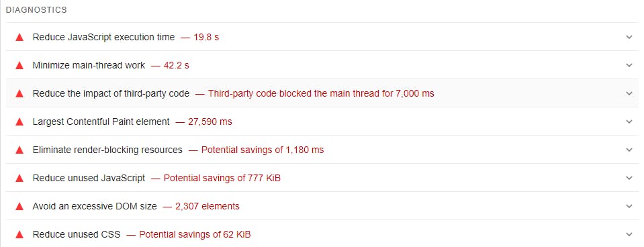
Task: Click red triangle beside Reduce unused JavaScript
Action: (19, 178)
